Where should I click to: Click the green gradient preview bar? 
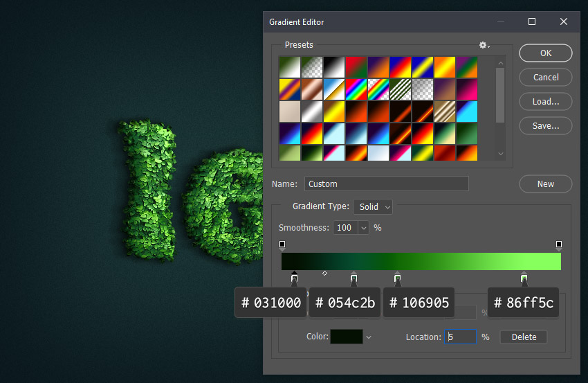(421, 261)
